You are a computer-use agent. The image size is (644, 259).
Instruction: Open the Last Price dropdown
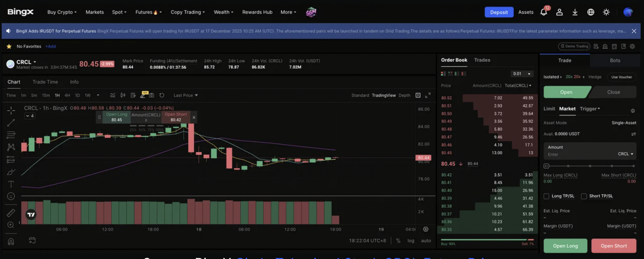click(186, 95)
